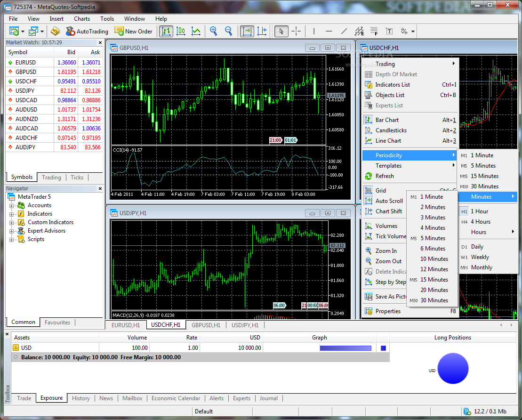The image size is (522, 420).
Task: Choose 10 Minutes in Minutes submenu
Action: pyautogui.click(x=433, y=259)
